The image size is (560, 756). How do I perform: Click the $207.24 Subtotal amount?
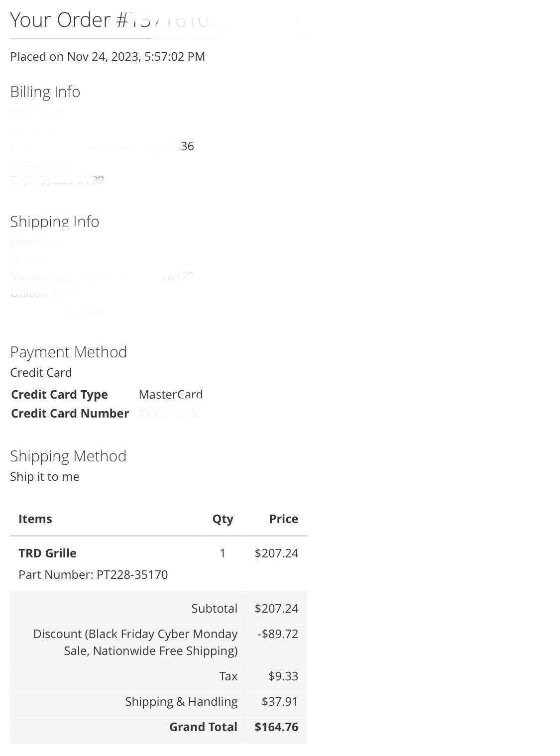pos(276,608)
